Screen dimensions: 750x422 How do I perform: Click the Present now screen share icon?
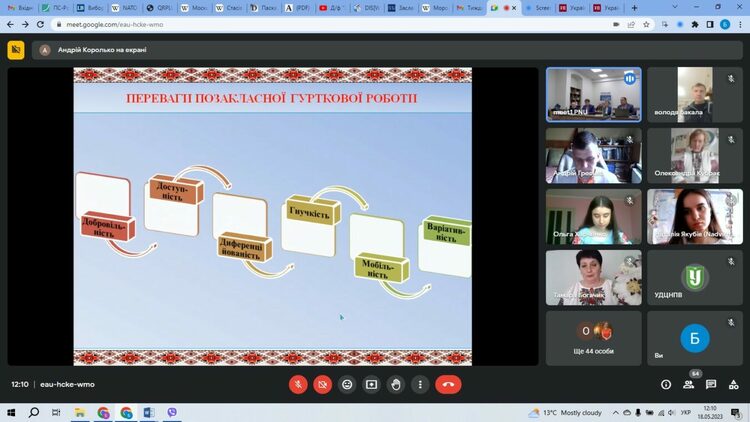click(372, 384)
